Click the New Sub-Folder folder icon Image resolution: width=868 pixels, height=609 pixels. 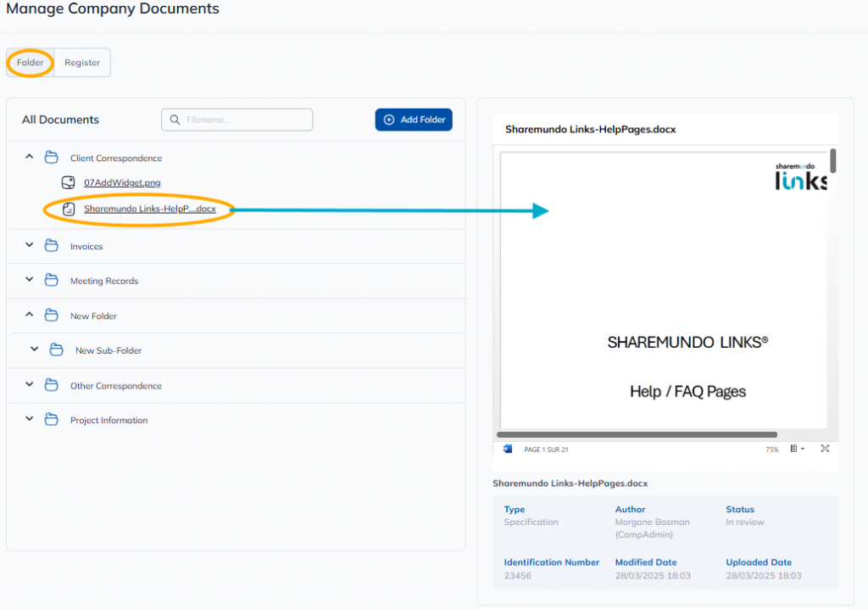coord(57,350)
